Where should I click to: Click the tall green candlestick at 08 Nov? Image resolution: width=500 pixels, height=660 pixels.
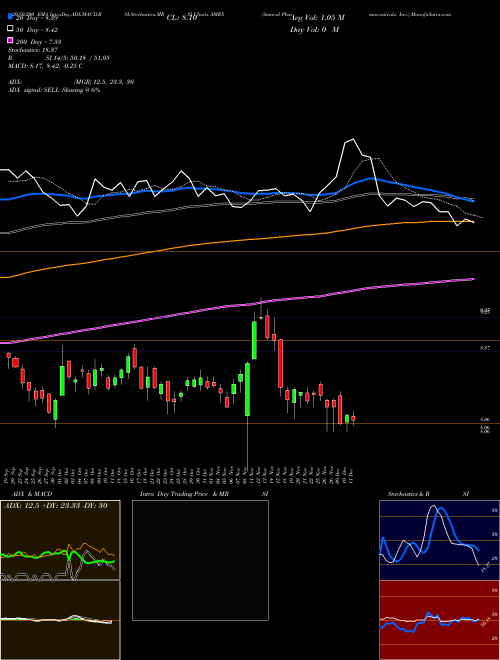coord(247,389)
